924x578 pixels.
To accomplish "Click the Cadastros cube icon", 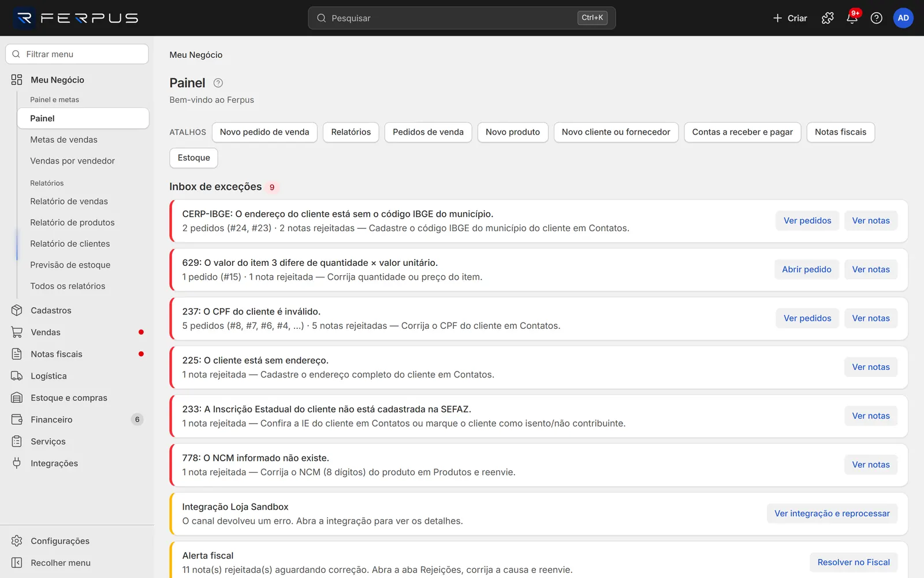I will click(x=17, y=310).
